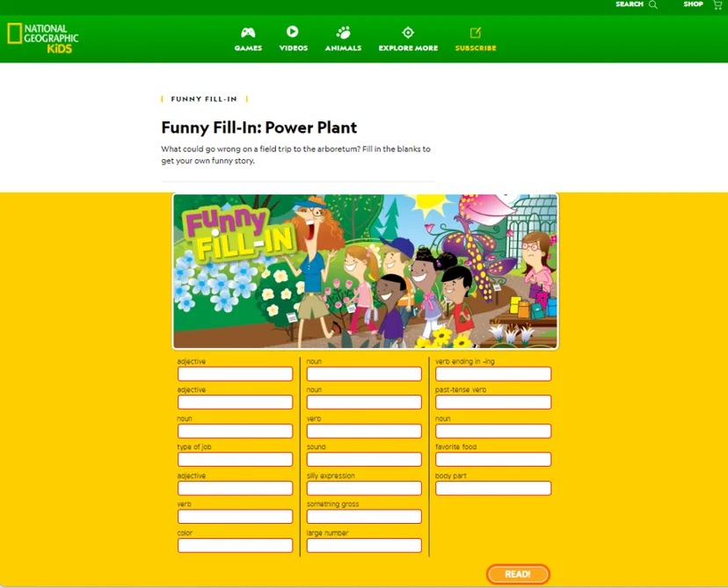Focus the first adjective input field
Screen dimensions: 728x588
(235, 374)
